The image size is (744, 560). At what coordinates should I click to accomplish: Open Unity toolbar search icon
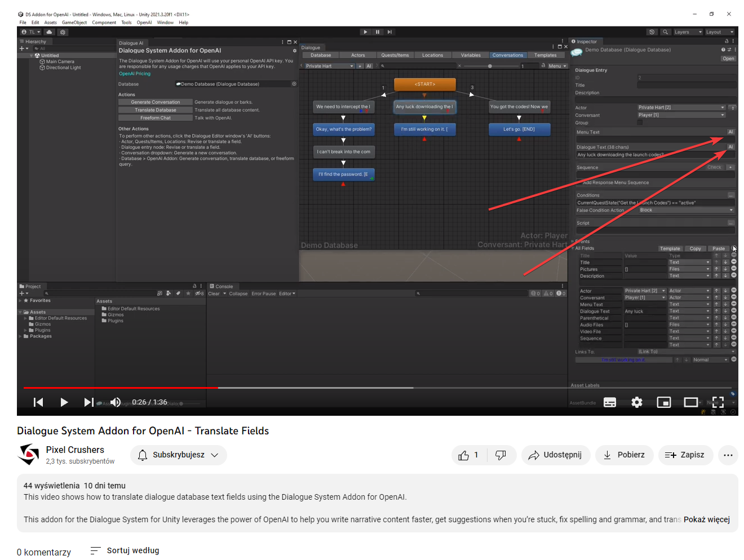666,32
